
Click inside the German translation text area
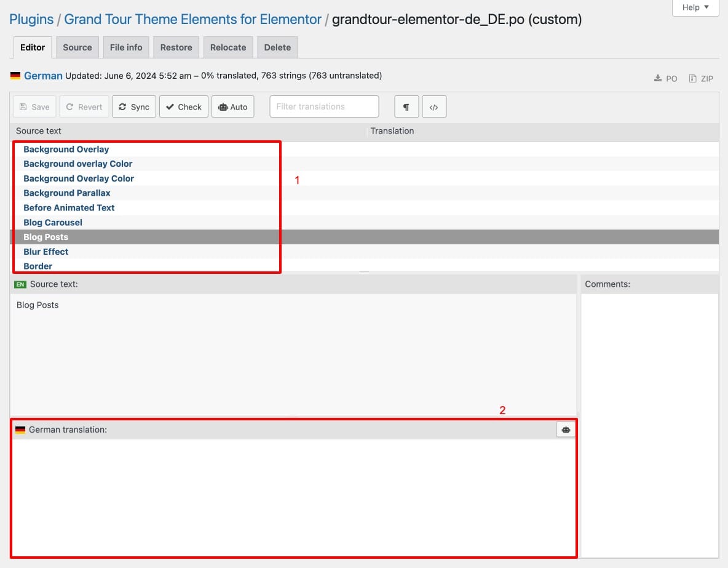click(293, 497)
